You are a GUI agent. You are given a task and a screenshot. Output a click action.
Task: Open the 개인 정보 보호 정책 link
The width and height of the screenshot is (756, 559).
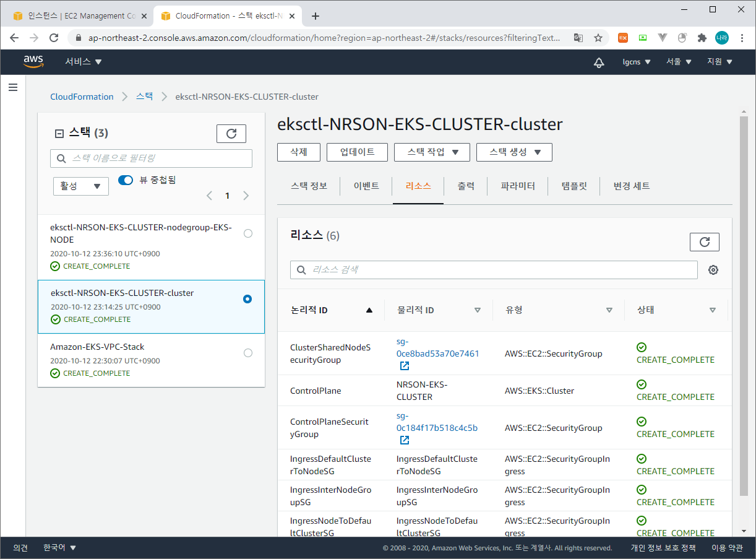pos(663,548)
